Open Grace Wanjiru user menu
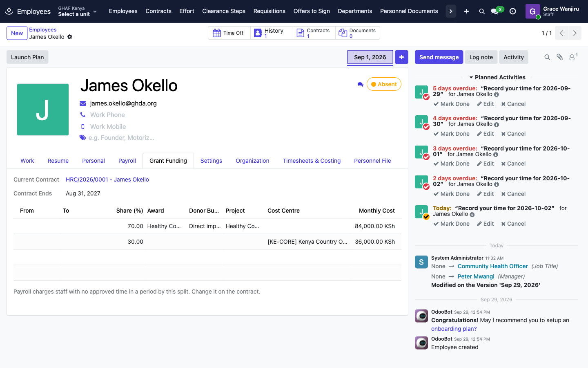 pos(553,11)
